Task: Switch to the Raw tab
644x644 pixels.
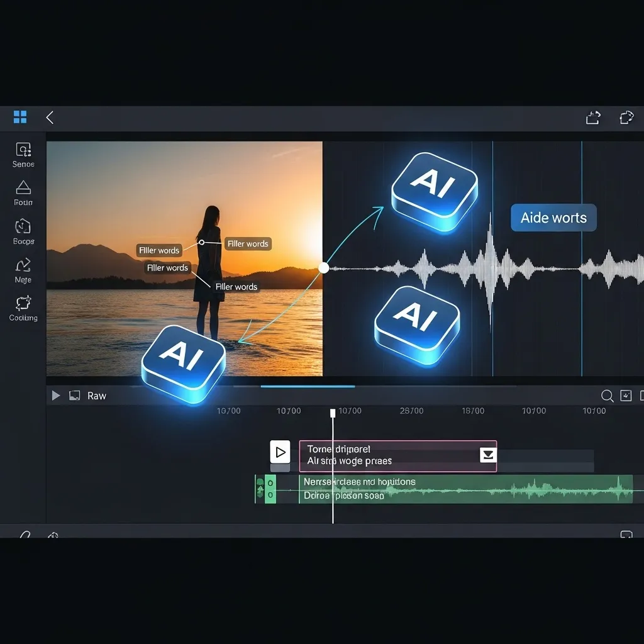Action: (x=97, y=396)
